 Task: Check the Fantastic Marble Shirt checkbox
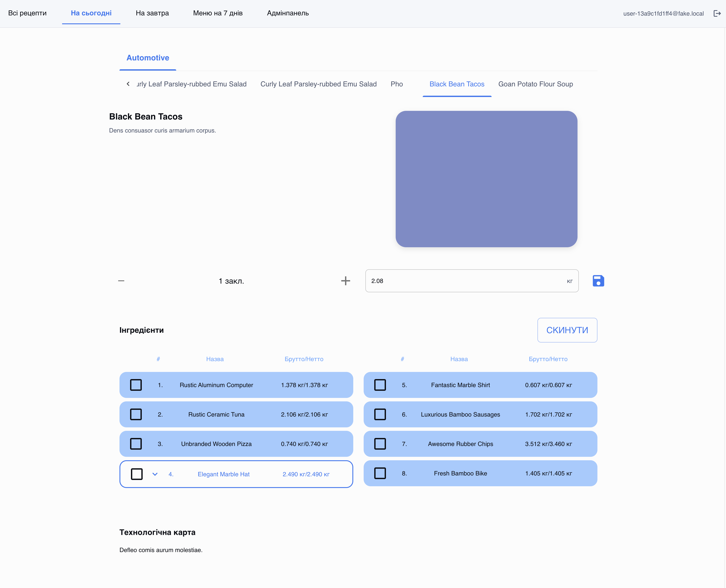coord(380,385)
